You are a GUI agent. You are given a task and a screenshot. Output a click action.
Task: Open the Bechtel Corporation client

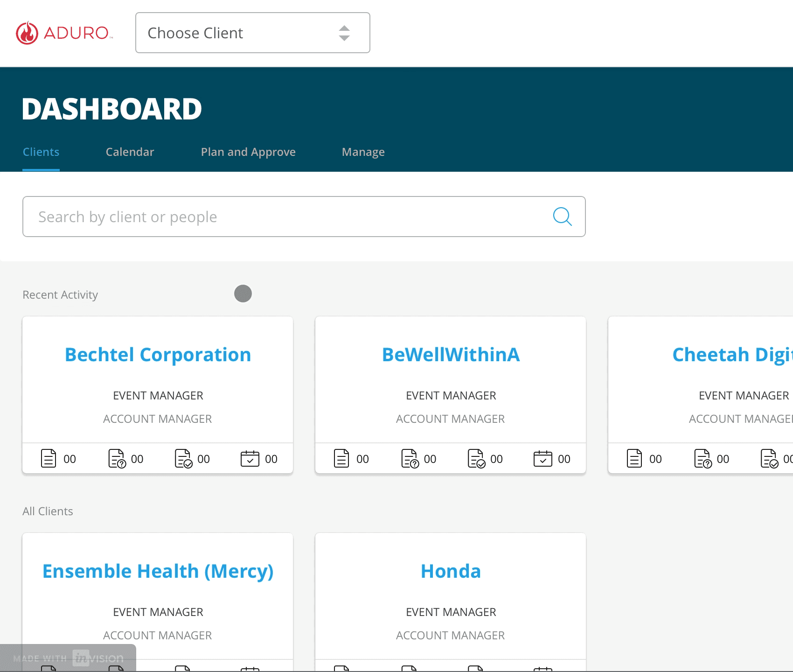(158, 355)
